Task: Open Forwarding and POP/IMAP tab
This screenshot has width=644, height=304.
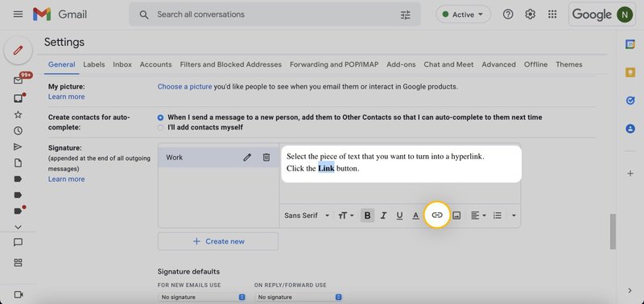Action: (334, 64)
